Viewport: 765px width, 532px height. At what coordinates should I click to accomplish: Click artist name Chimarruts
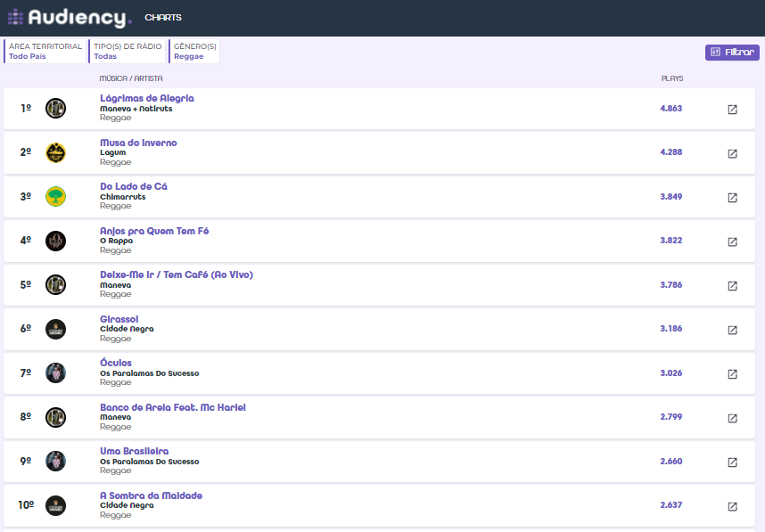point(122,197)
